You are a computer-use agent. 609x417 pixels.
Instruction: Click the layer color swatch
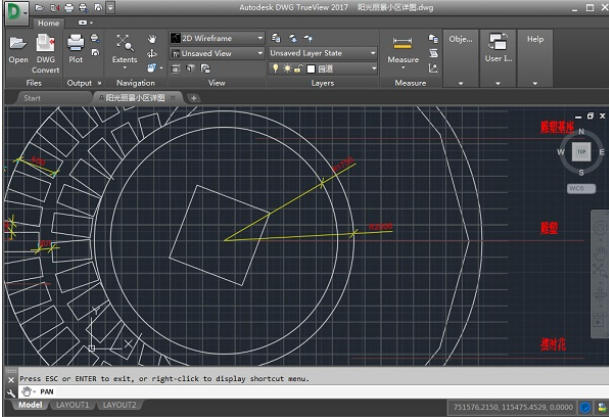[x=310, y=68]
